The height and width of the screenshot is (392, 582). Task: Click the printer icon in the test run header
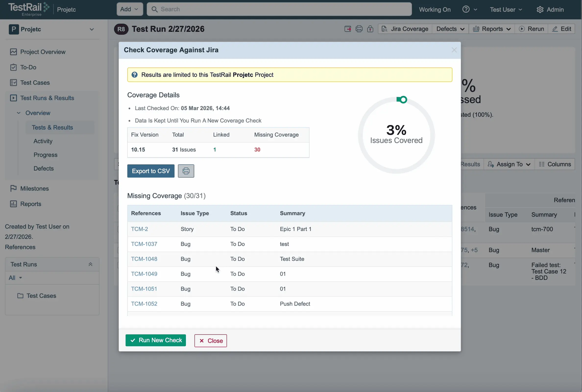tap(359, 29)
